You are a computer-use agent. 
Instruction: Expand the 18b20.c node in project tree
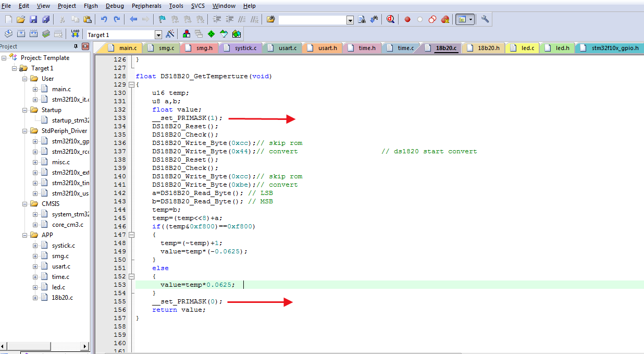[35, 298]
